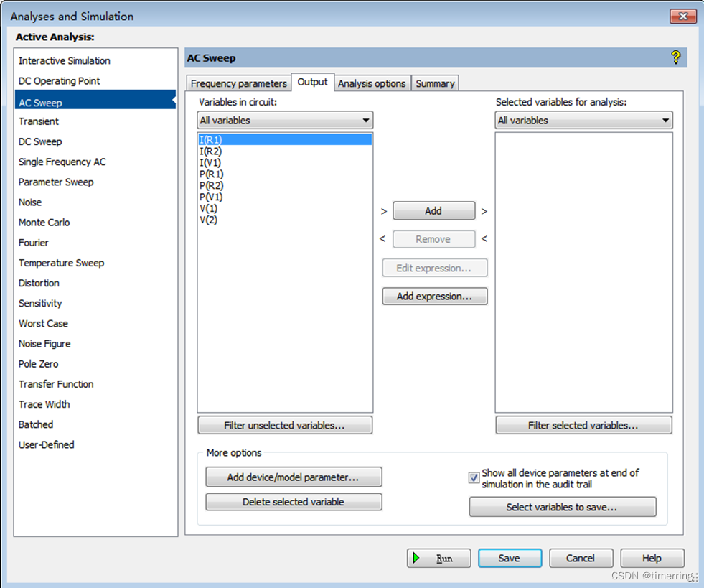Select variable I(R2) in the list
The height and width of the screenshot is (588, 704).
click(x=210, y=151)
